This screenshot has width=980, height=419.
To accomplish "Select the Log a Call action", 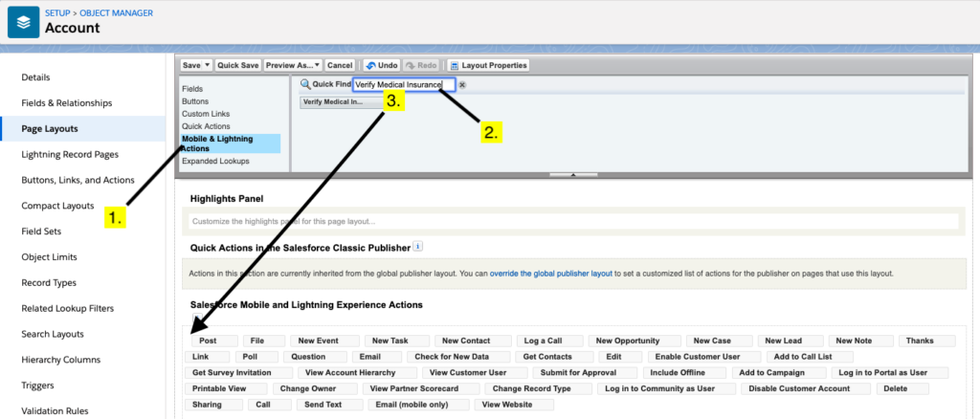I will pos(550,341).
